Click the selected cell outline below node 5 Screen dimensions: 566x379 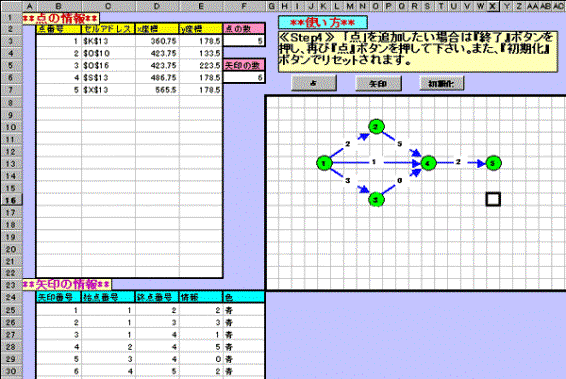point(493,199)
